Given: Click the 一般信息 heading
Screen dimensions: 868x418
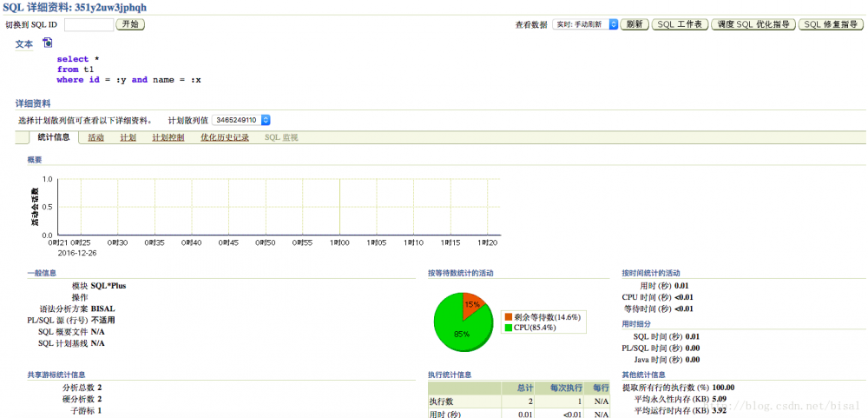Looking at the screenshot, I should pos(42,273).
